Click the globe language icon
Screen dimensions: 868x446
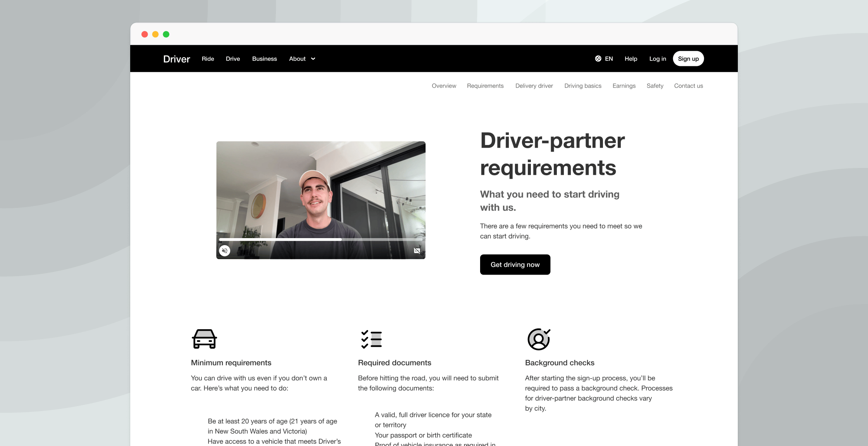[x=598, y=59]
